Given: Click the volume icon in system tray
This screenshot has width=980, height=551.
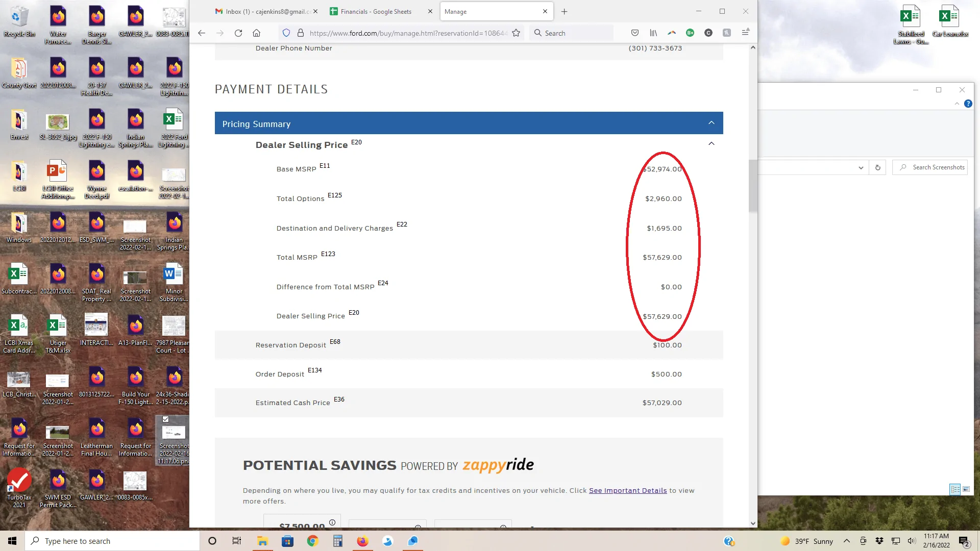Looking at the screenshot, I should tap(912, 541).
